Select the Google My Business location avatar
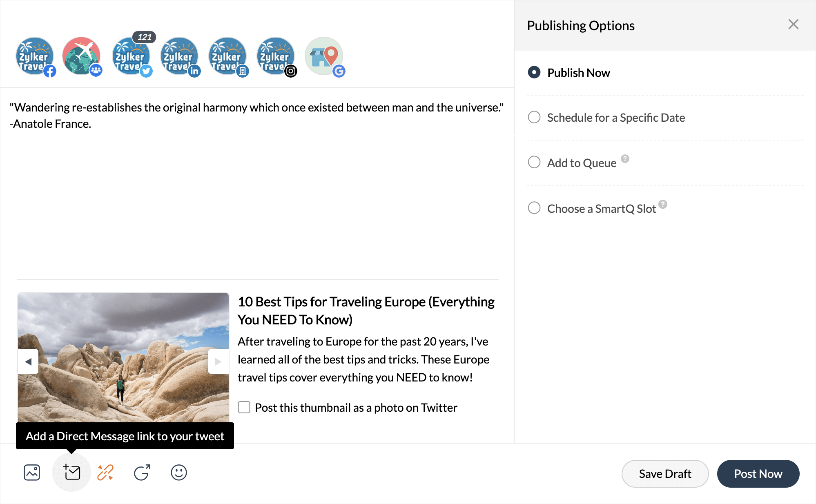 click(324, 56)
